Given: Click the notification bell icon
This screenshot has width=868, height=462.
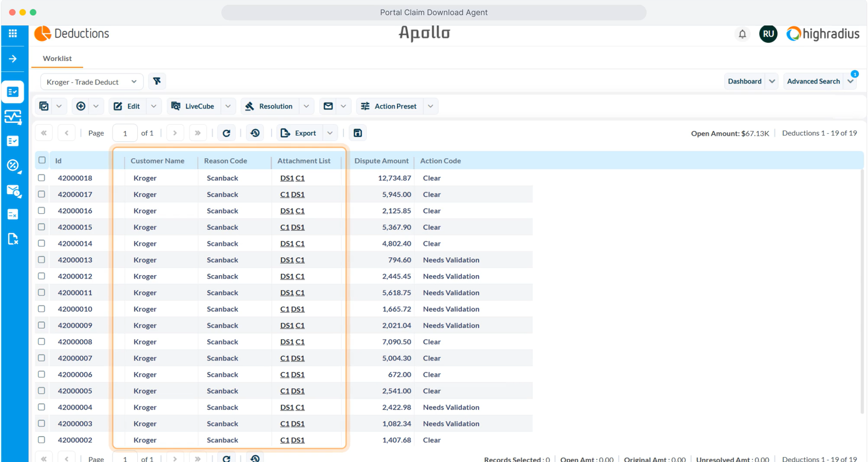Looking at the screenshot, I should click(742, 34).
